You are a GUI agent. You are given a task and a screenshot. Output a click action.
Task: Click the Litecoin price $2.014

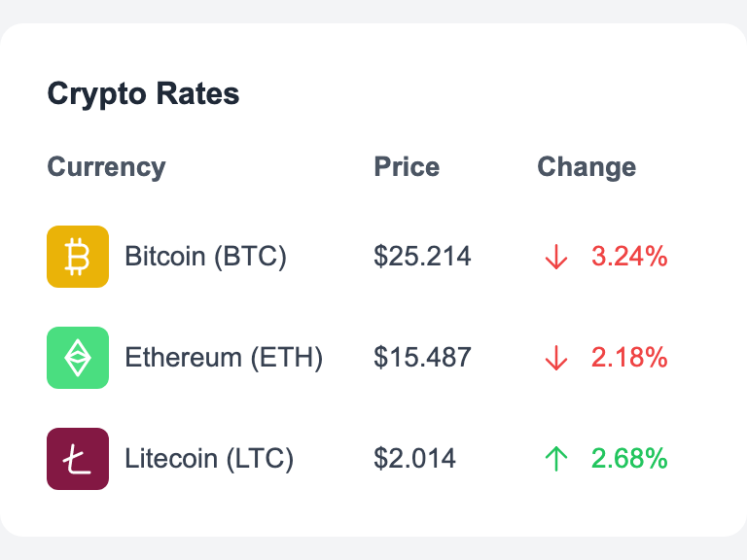coord(414,459)
